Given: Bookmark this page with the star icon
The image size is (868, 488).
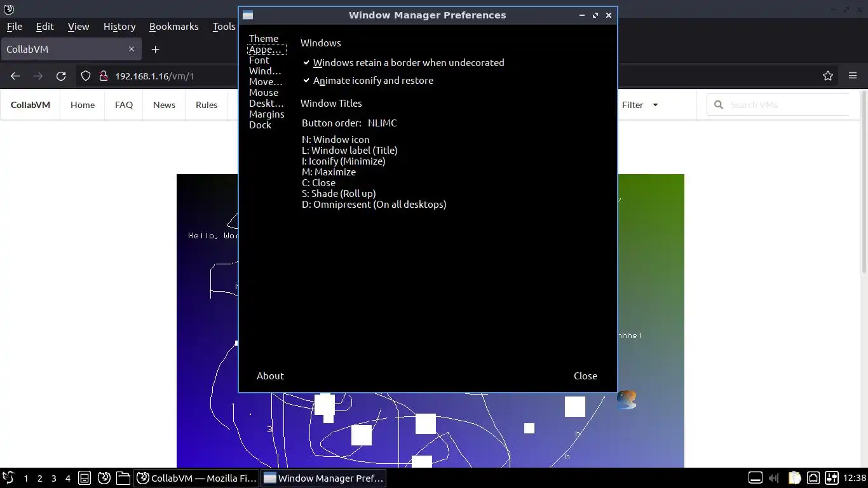Looking at the screenshot, I should [x=828, y=76].
